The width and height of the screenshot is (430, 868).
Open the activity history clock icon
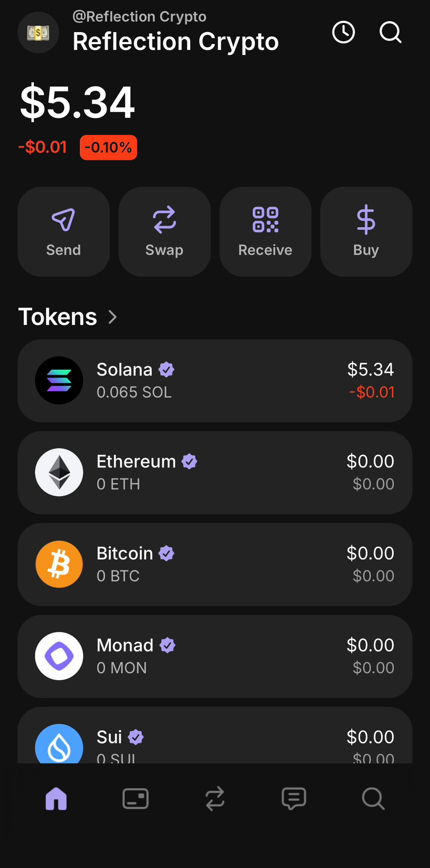343,32
